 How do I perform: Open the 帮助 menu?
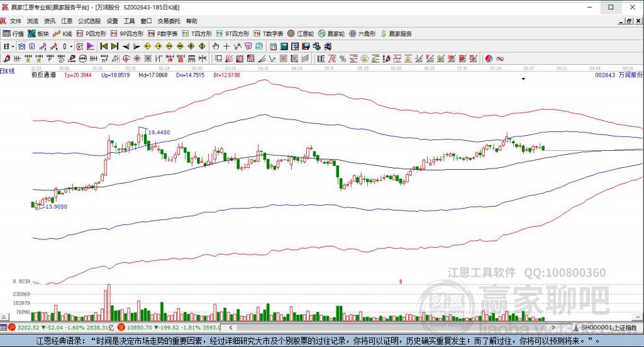pyautogui.click(x=191, y=21)
